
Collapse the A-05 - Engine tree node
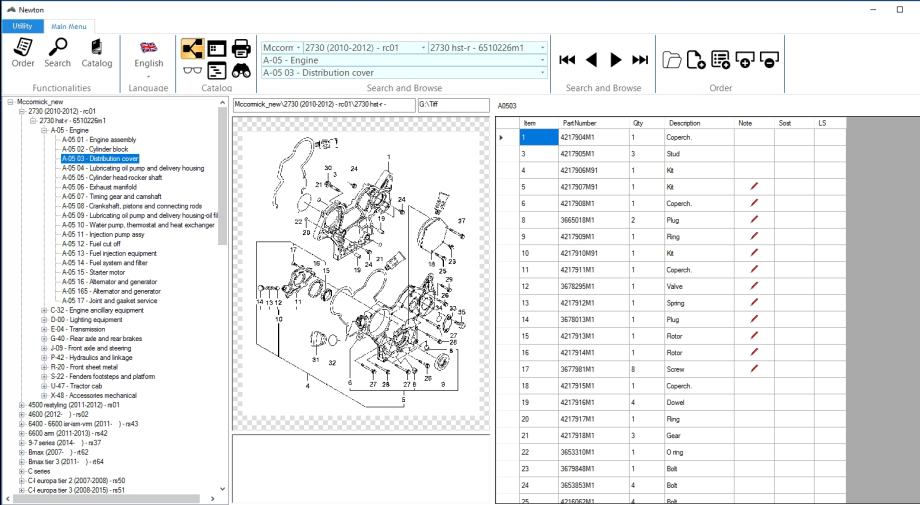click(44, 130)
